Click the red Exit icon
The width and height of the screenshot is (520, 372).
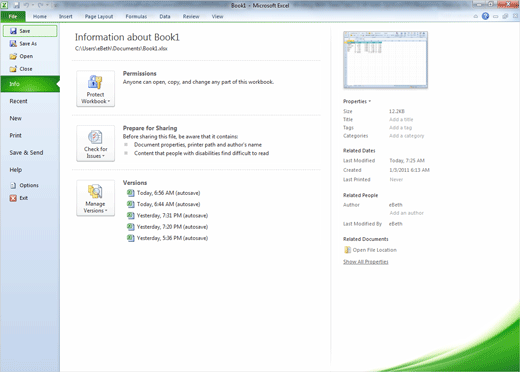[x=13, y=198]
